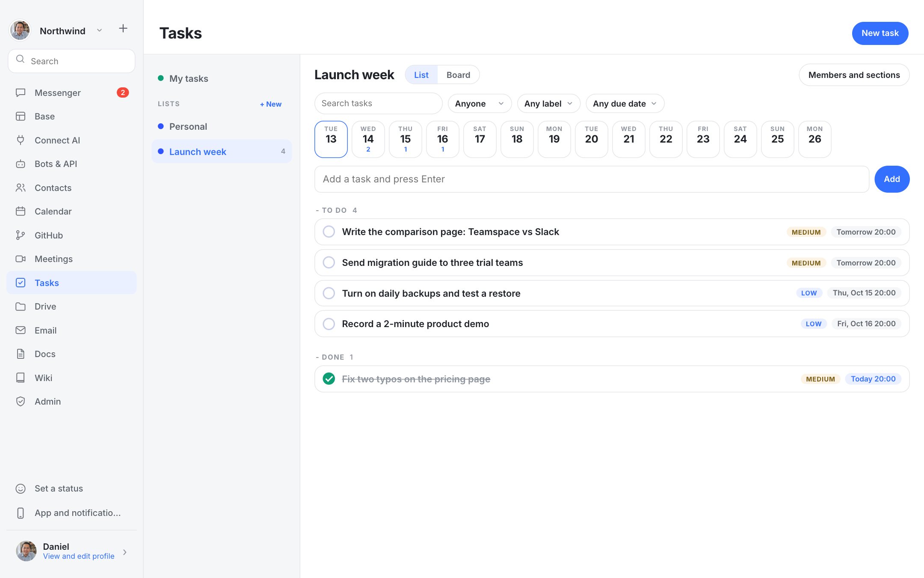Click the Meetings camera icon
The height and width of the screenshot is (578, 924).
click(20, 259)
